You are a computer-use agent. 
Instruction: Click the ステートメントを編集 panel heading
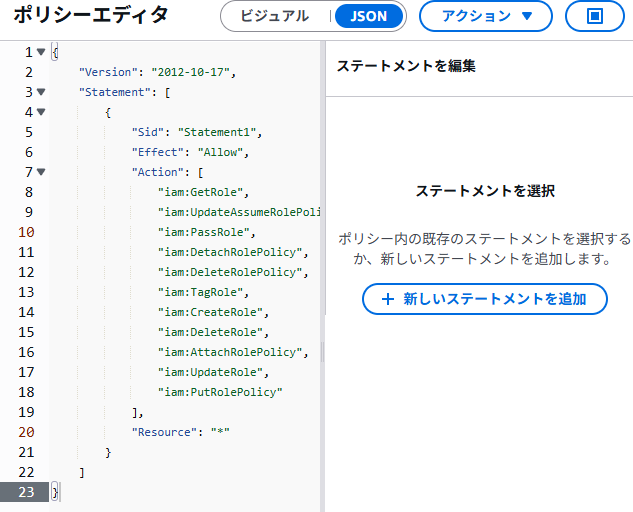[406, 66]
